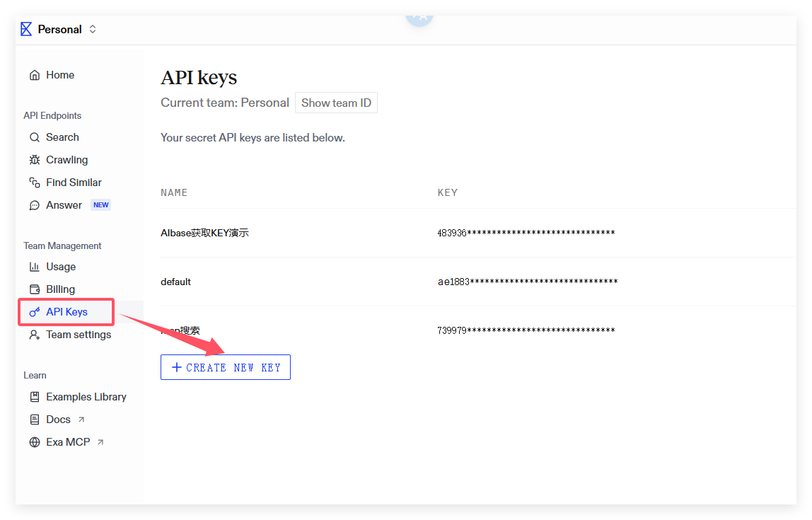This screenshot has width=812, height=520.
Task: Open the Personal team switcher dropdown
Action: pyautogui.click(x=93, y=29)
